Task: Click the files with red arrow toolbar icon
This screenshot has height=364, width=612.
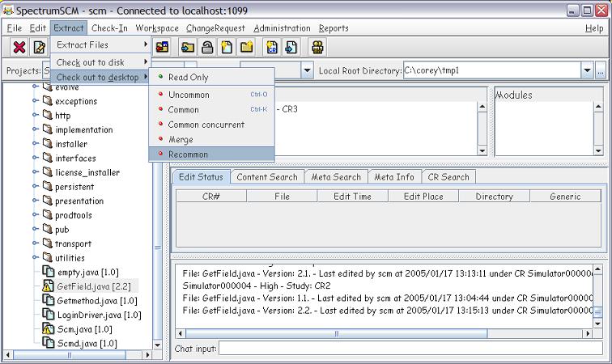Action: tap(162, 47)
